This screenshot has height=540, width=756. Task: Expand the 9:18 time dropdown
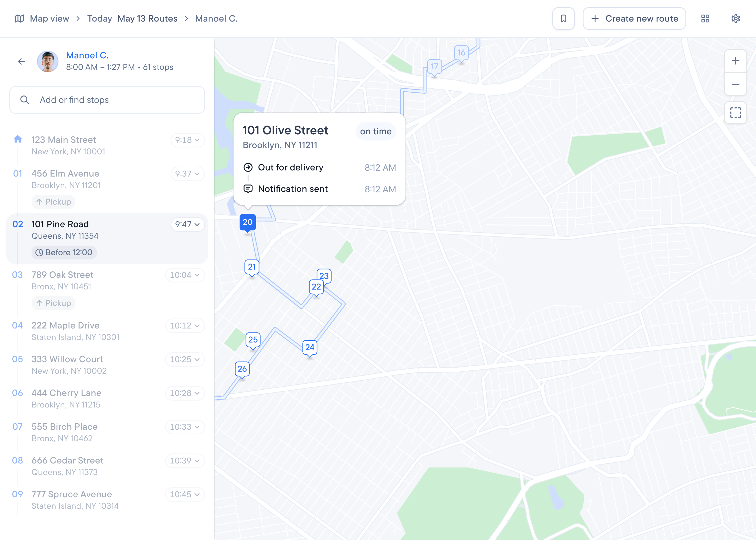tap(187, 140)
